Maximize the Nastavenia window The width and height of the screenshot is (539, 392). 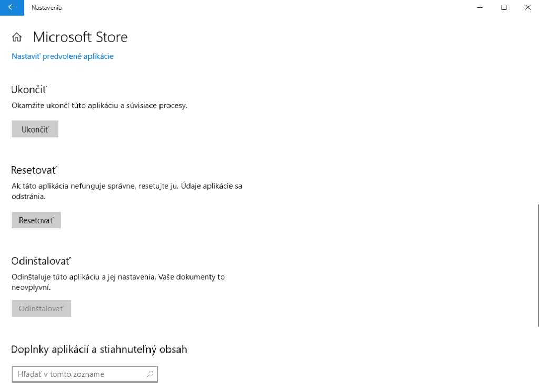click(504, 7)
